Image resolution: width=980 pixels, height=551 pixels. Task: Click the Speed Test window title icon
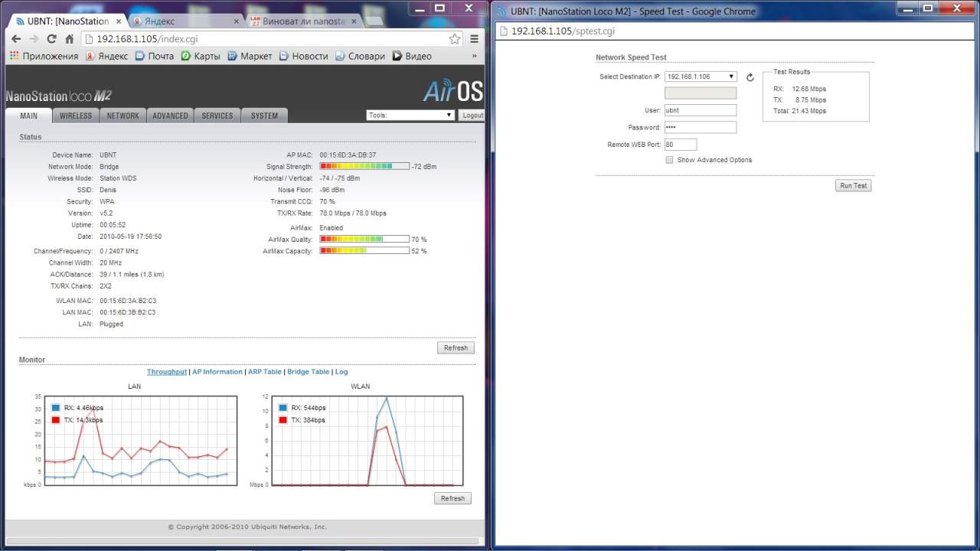pos(501,11)
